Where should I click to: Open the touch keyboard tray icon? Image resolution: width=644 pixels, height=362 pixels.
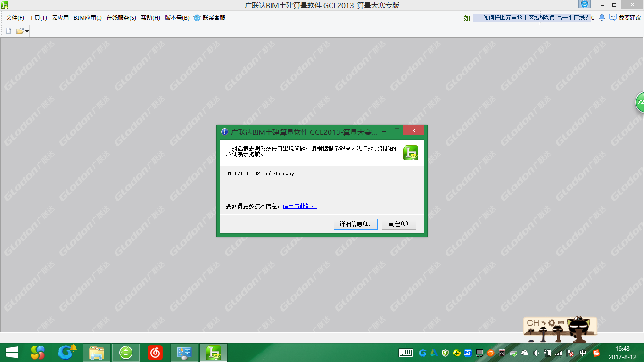click(406, 353)
